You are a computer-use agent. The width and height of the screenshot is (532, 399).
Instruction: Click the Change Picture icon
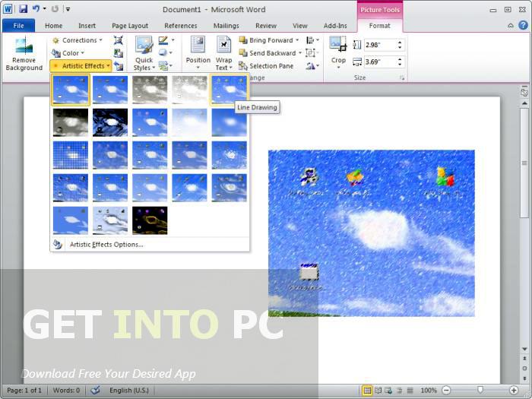click(x=118, y=53)
